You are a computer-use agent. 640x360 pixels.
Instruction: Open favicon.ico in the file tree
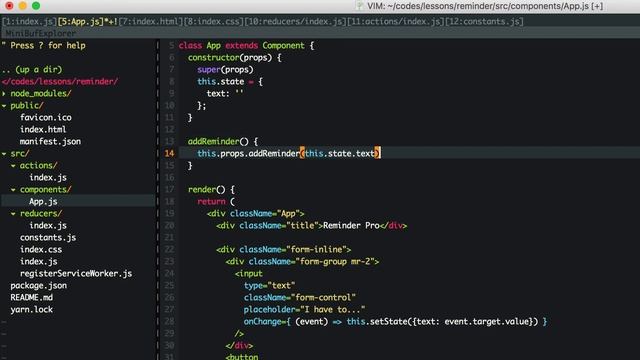(x=46, y=118)
